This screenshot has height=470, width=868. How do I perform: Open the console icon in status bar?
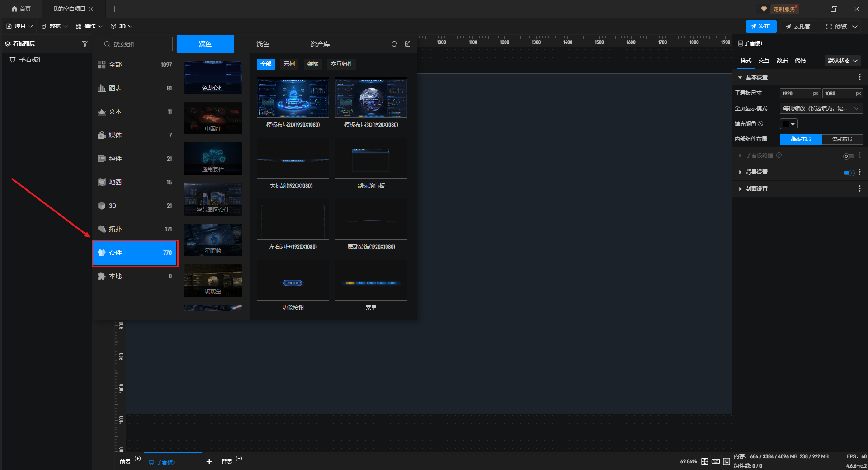click(726, 461)
